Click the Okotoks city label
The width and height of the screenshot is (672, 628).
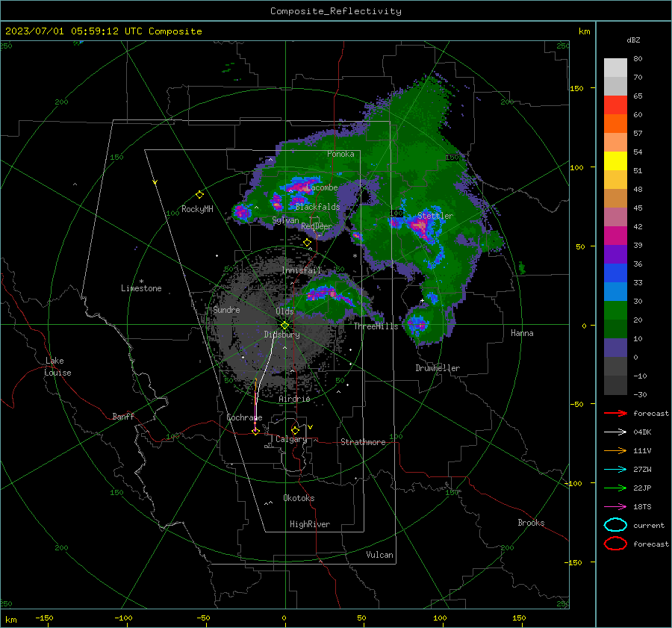pos(299,498)
